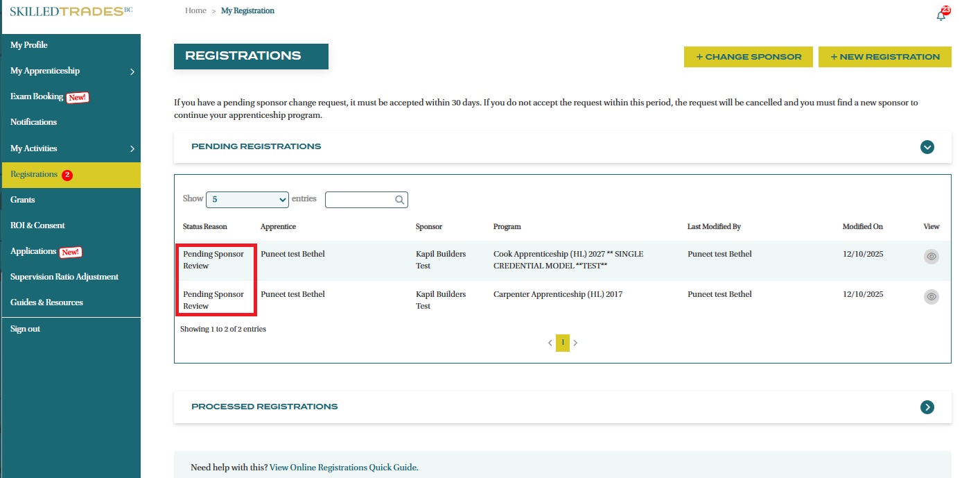View the Cook Apprenticeship registration eye icon
The image size is (980, 478).
[x=931, y=257]
